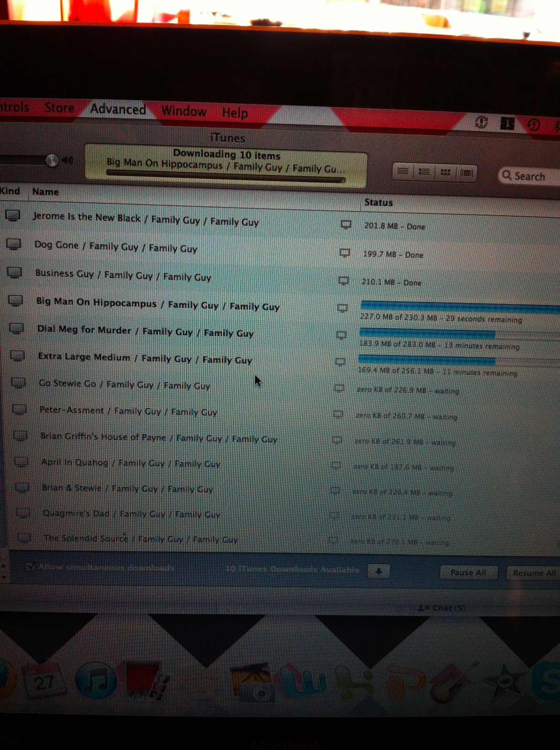Click the iTunes Search field
Image resolution: width=560 pixels, height=750 pixels.
(x=530, y=176)
